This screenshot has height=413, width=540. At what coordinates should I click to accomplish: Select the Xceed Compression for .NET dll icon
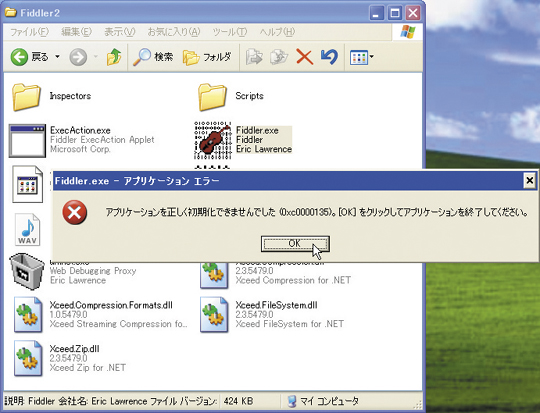pyautogui.click(x=214, y=275)
